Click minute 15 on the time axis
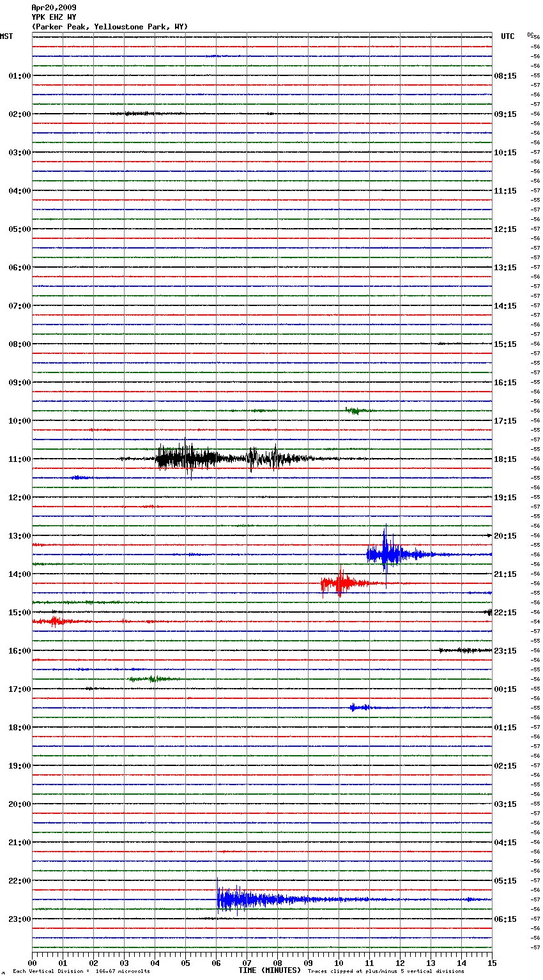The width and height of the screenshot is (543, 980). [492, 963]
